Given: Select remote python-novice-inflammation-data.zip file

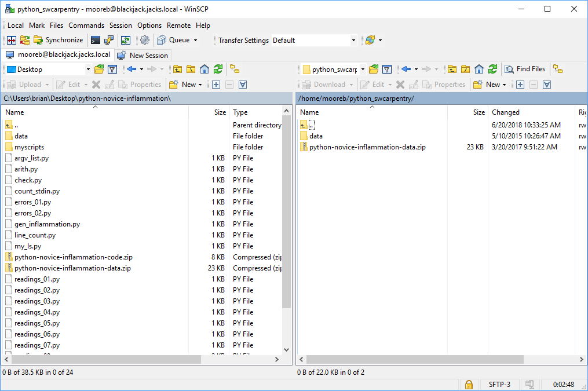Looking at the screenshot, I should click(x=367, y=147).
